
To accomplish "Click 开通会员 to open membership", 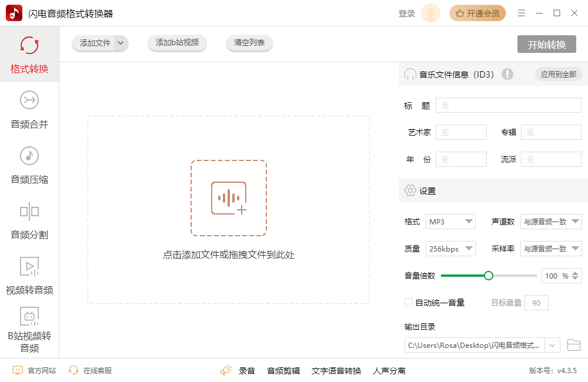I will (477, 12).
